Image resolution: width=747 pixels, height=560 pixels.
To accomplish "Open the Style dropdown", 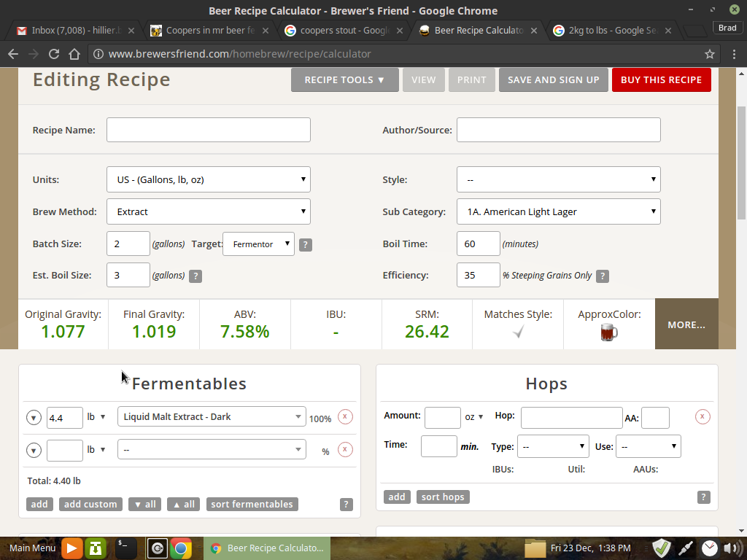I will (x=559, y=179).
